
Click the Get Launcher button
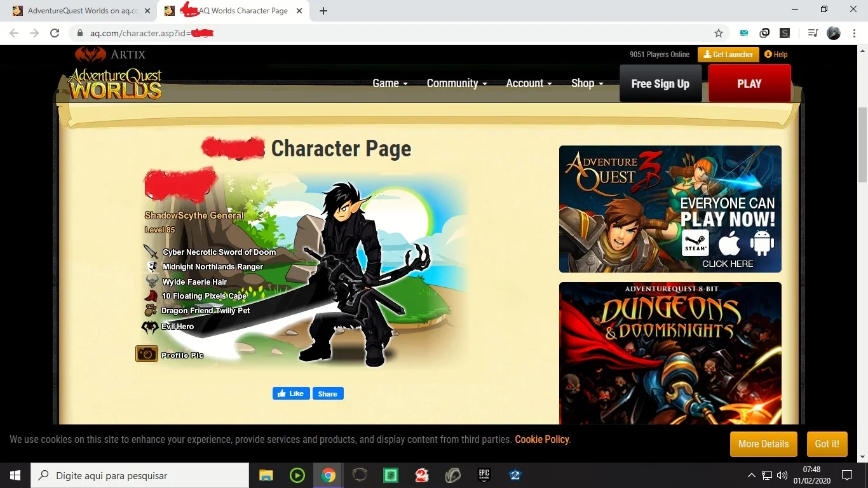(728, 55)
